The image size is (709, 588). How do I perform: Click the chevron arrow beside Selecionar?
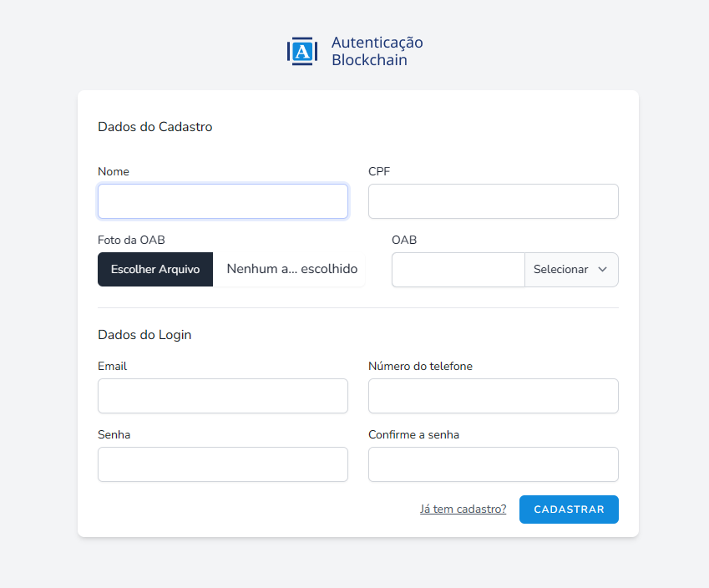click(602, 270)
